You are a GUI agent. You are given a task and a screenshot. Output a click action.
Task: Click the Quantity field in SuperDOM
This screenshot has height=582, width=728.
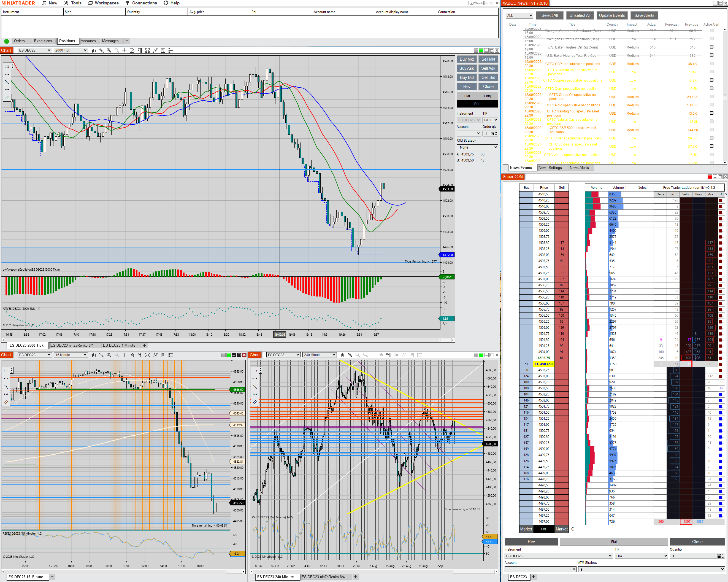coord(697,556)
